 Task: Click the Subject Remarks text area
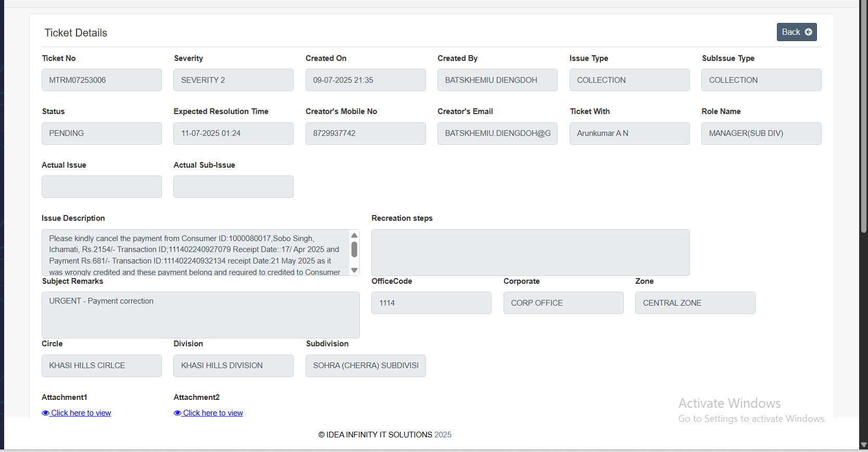click(x=200, y=315)
